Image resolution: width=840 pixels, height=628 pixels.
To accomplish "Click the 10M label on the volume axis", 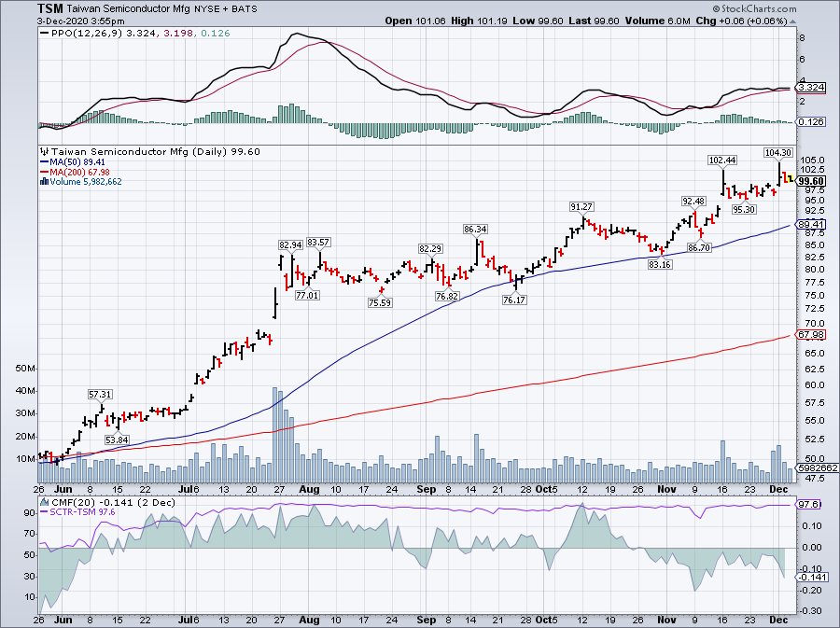I will tap(25, 459).
